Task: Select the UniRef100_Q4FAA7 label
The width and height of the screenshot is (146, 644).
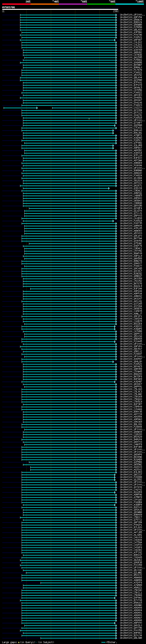Action: [131, 40]
